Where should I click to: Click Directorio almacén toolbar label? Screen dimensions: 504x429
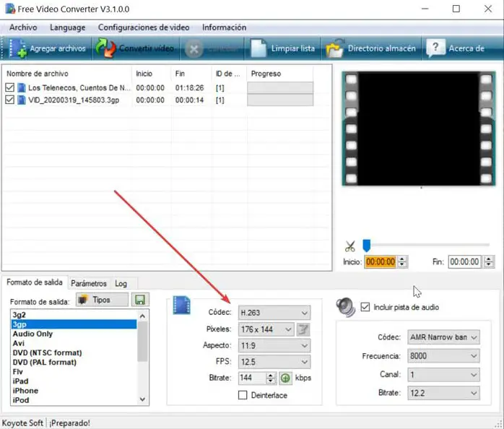click(x=381, y=48)
